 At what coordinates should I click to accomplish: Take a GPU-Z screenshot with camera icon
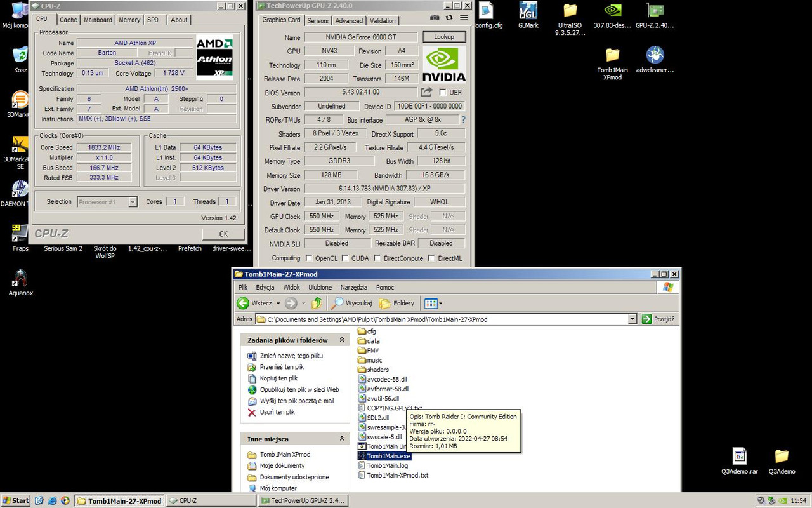435,18
